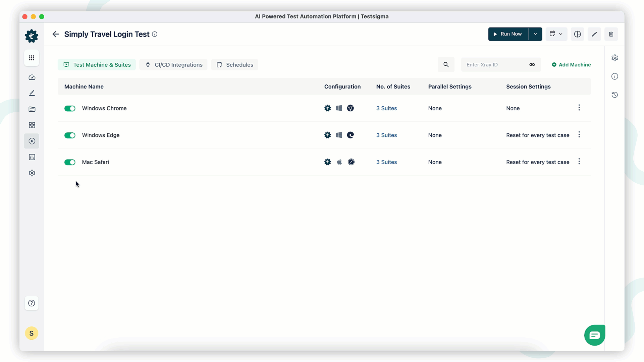Open the schedule calendar dropdown in header
Image resolution: width=644 pixels, height=362 pixels.
click(x=556, y=34)
